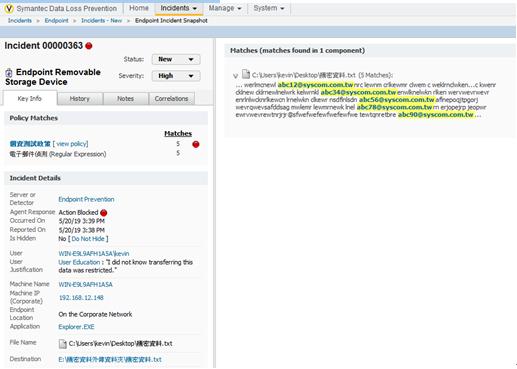Collapse the matched file component chevron
This screenshot has height=369, width=517.
pos(236,76)
